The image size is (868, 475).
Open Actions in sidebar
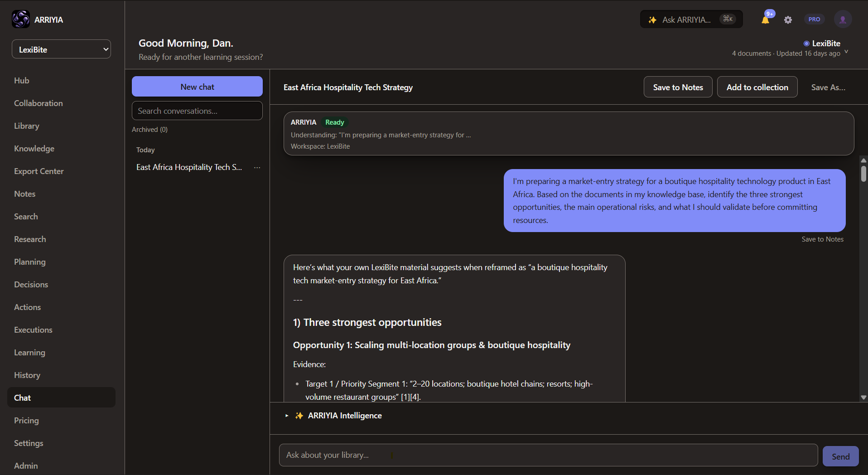[27, 307]
